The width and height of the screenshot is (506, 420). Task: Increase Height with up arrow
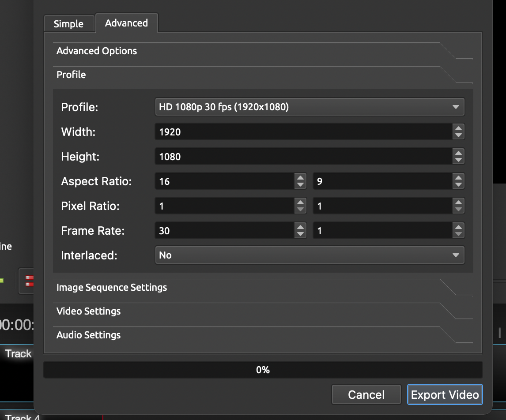point(458,153)
